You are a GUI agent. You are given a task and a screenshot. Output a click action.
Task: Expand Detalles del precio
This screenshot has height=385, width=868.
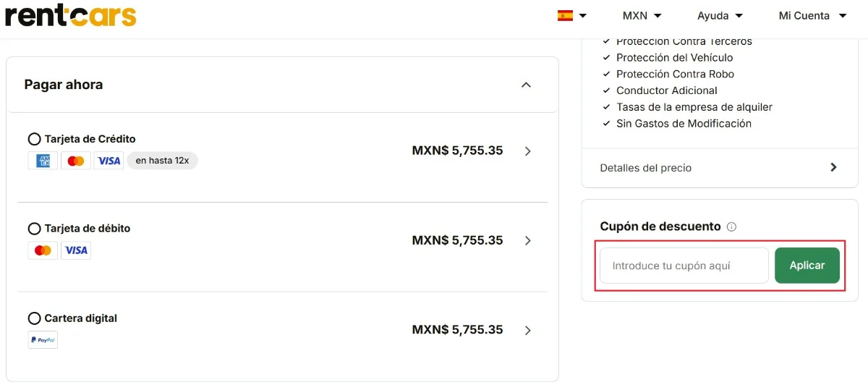833,167
